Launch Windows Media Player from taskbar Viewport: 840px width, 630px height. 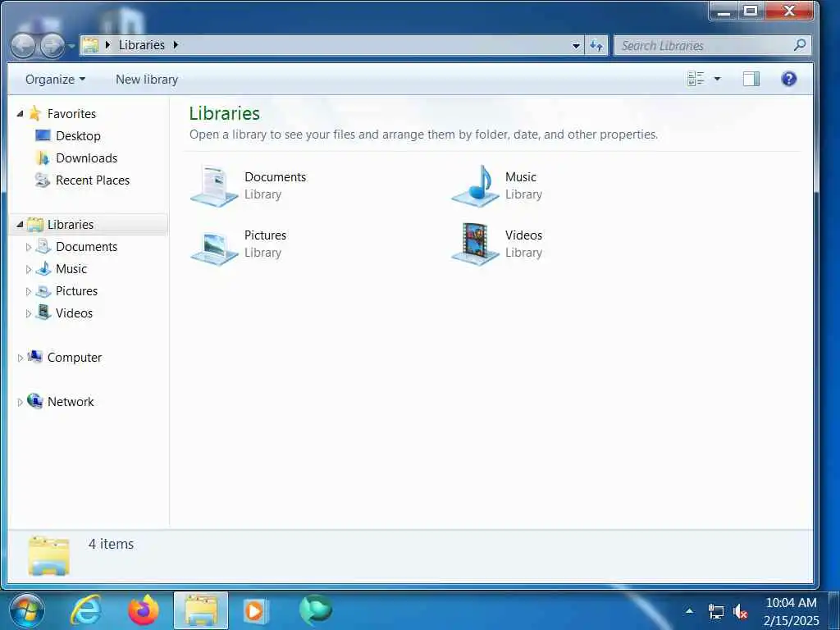(256, 610)
